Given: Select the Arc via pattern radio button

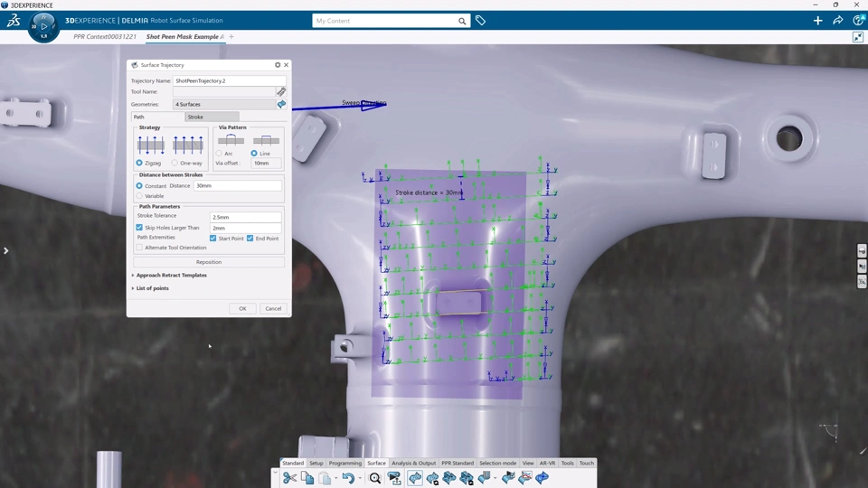Looking at the screenshot, I should (x=219, y=154).
